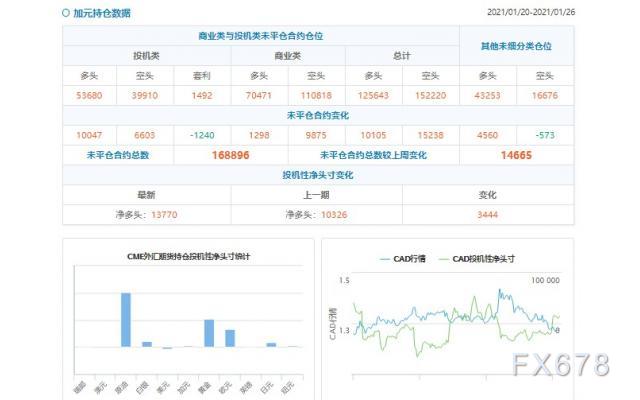The image size is (640, 400).
Task: Click previous net long 10326
Action: (x=334, y=215)
